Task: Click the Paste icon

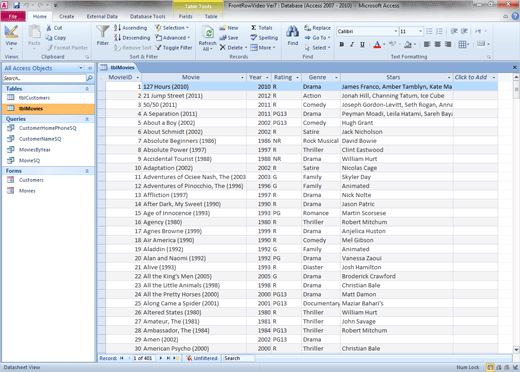Action: click(34, 32)
